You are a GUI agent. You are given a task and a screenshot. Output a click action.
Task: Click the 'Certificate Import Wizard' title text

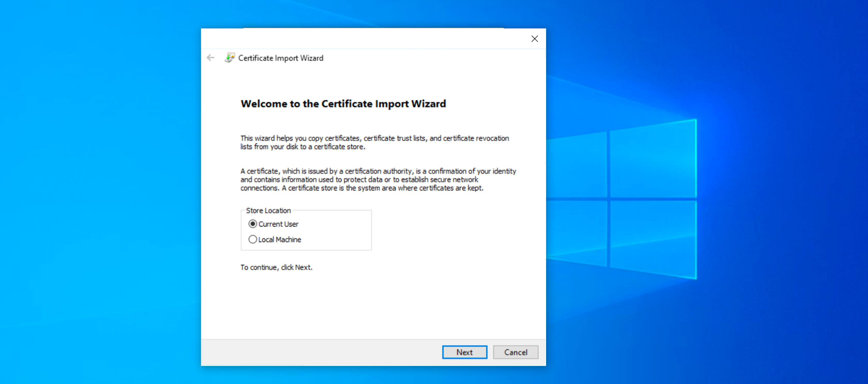pyautogui.click(x=281, y=58)
